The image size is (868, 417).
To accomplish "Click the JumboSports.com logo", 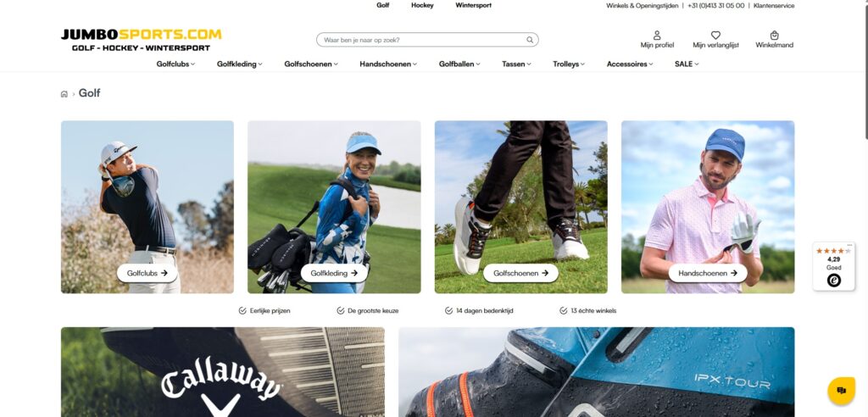I will tap(142, 40).
